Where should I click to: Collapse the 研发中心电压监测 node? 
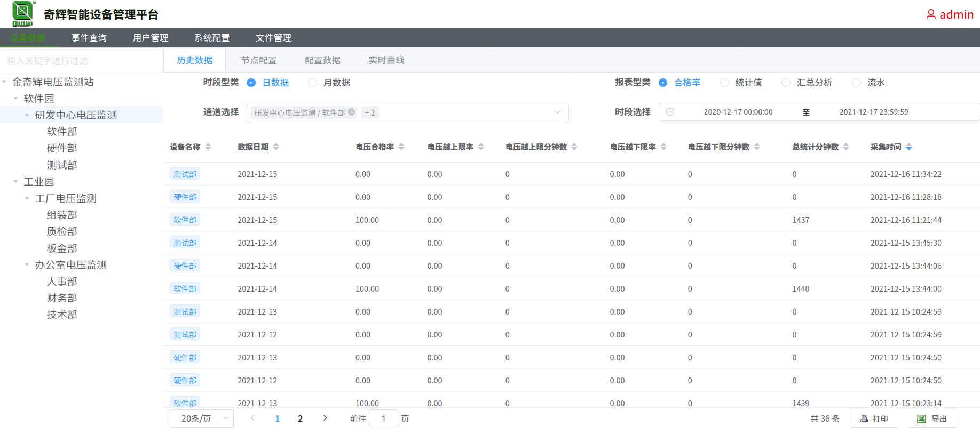click(x=27, y=115)
